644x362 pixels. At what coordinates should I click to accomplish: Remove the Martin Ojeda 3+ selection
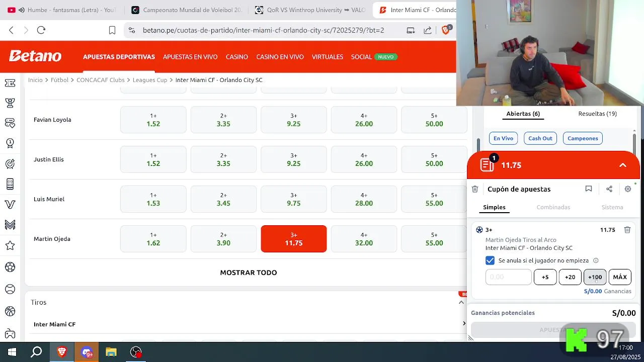click(627, 230)
